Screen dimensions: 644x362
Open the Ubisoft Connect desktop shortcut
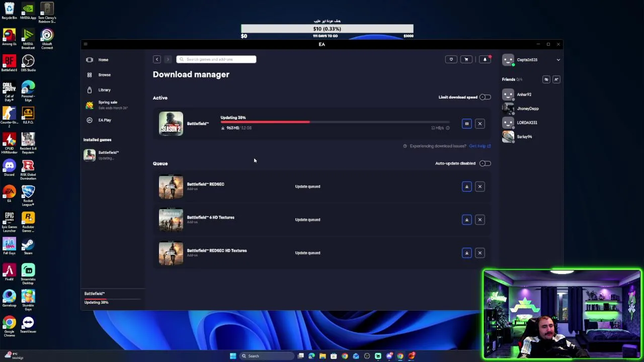pyautogui.click(x=47, y=38)
